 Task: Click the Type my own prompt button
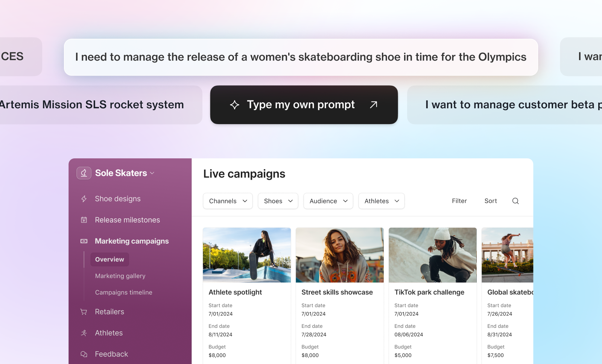pos(301,105)
